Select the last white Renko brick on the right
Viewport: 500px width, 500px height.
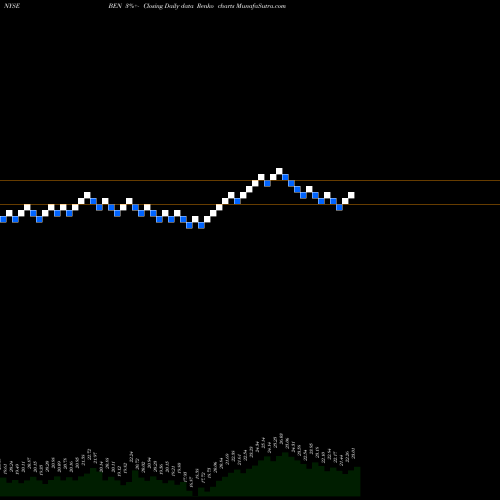351,195
